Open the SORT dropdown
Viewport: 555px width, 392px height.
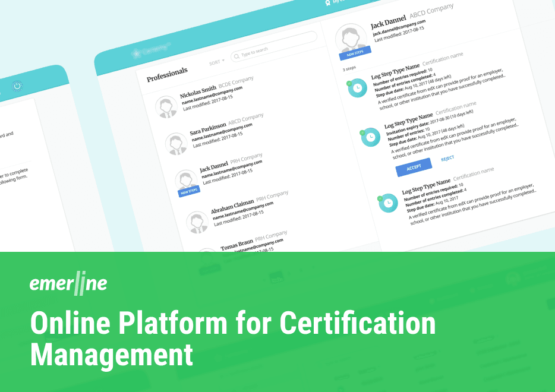[217, 62]
